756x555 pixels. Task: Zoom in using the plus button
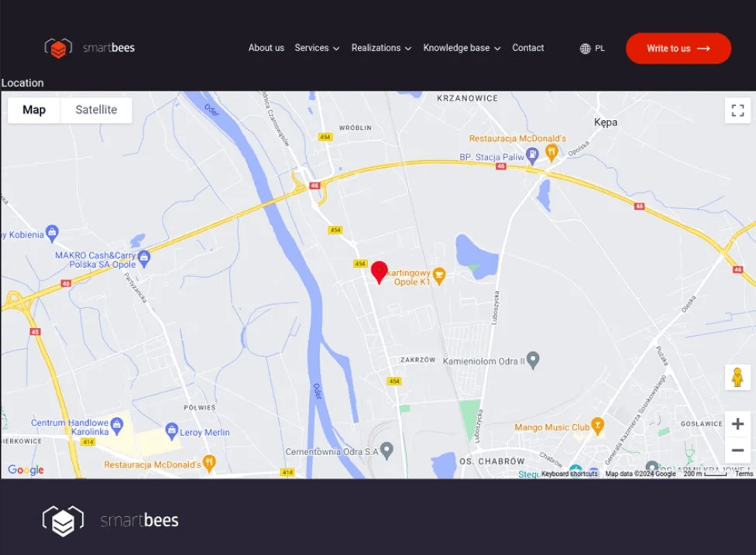pos(737,424)
